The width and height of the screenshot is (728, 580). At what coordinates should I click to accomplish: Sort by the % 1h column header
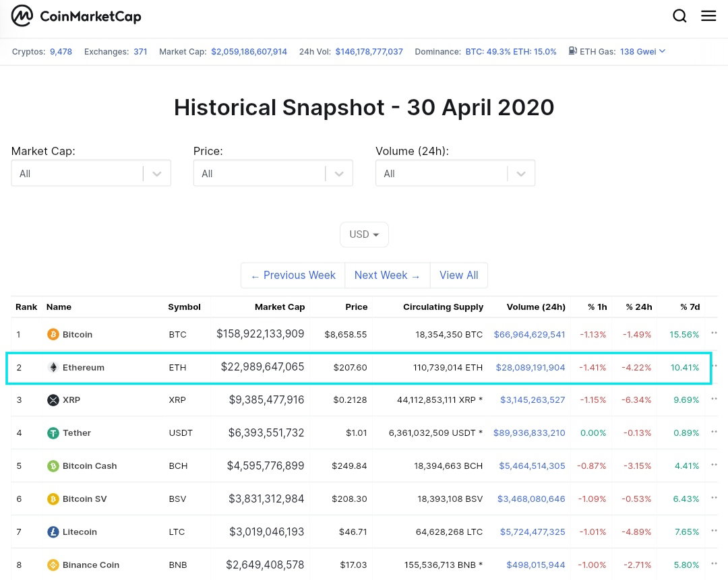point(597,307)
